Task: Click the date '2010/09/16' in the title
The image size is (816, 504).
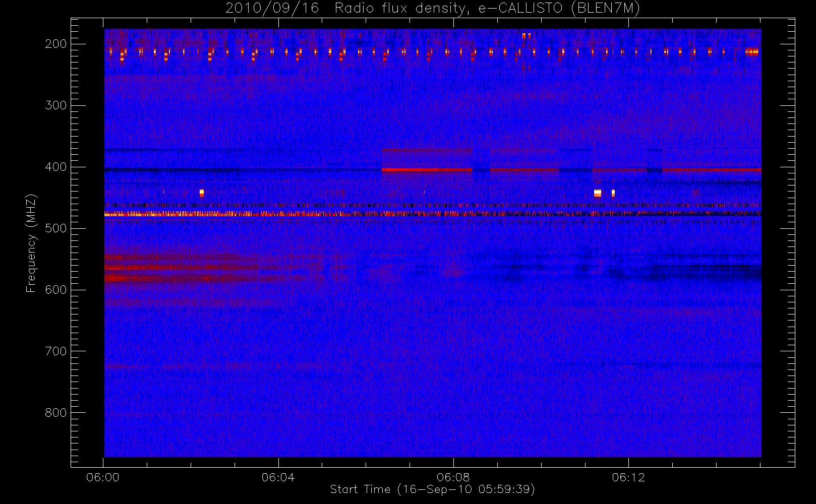Action: (x=272, y=9)
